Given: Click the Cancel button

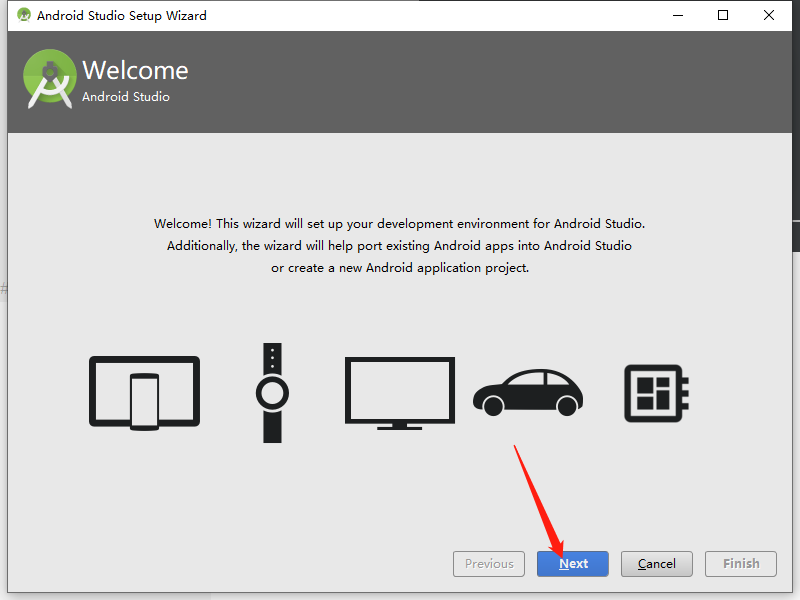Looking at the screenshot, I should pos(657,564).
